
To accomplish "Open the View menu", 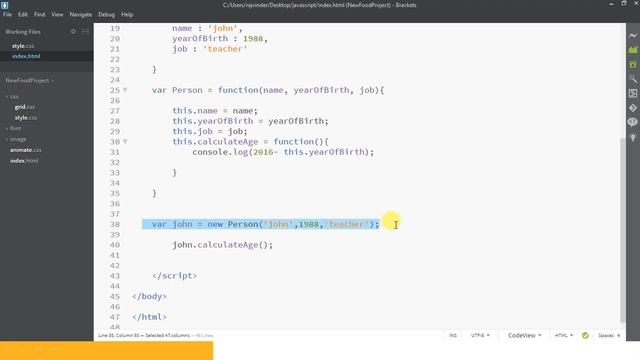I will click(x=57, y=14).
